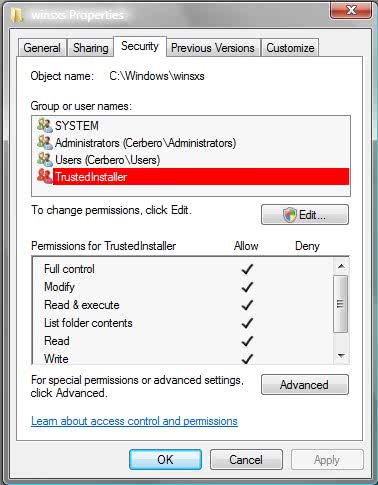Click the winsxs folder icon in title bar
This screenshot has height=485, width=378.
pyautogui.click(x=17, y=15)
